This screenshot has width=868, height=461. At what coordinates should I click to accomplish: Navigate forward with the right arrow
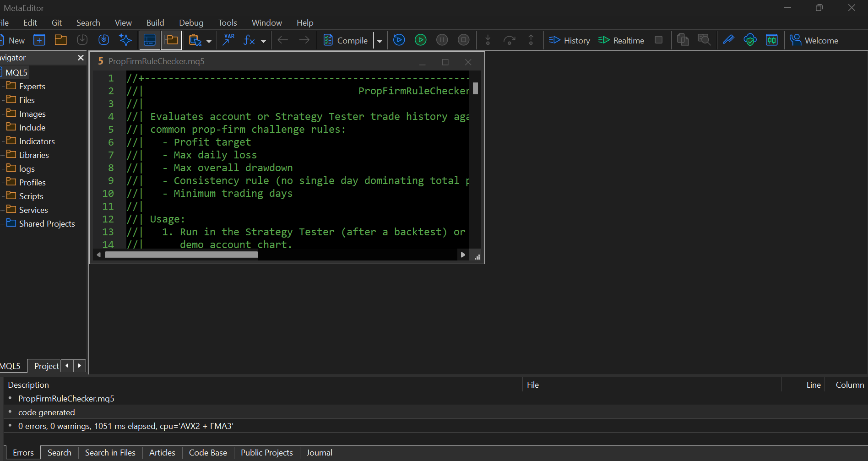pos(304,40)
